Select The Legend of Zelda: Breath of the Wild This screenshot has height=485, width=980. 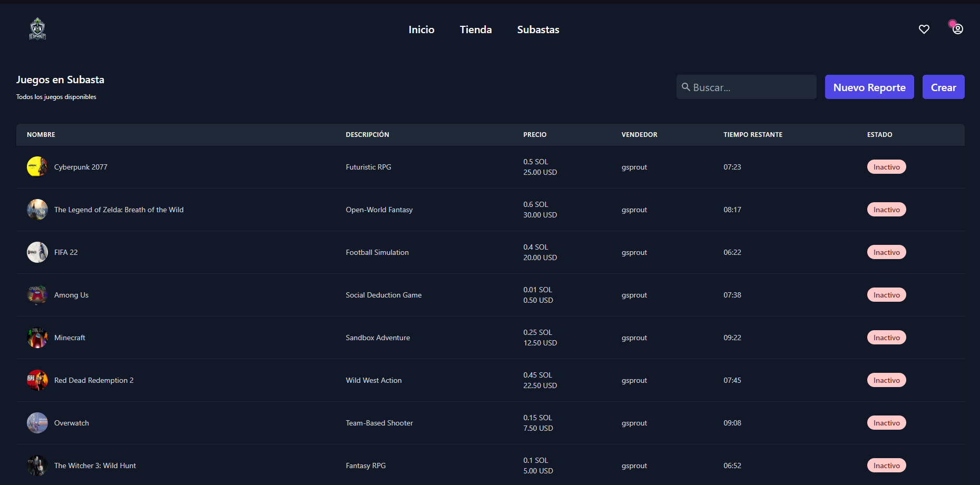pos(119,210)
